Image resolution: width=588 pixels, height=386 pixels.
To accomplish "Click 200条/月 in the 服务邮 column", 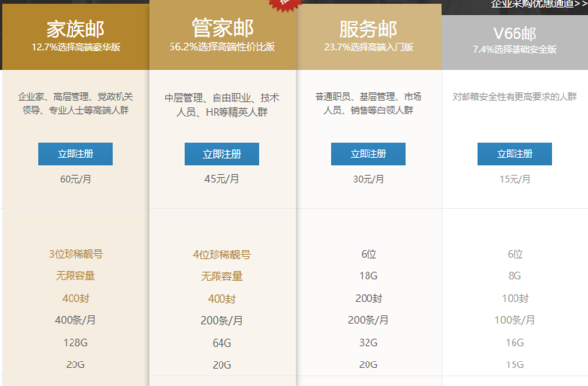I will click(368, 320).
